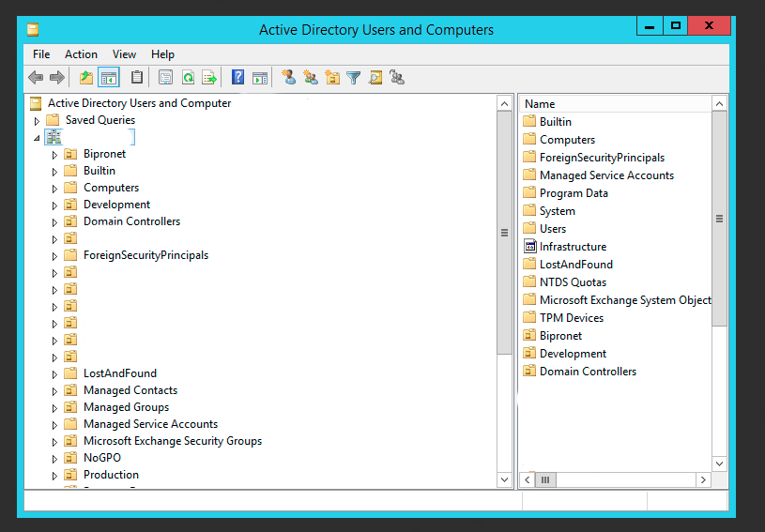Click the down arrow of the tree pane scrollbar
Image resolution: width=765 pixels, height=532 pixels.
coord(505,479)
